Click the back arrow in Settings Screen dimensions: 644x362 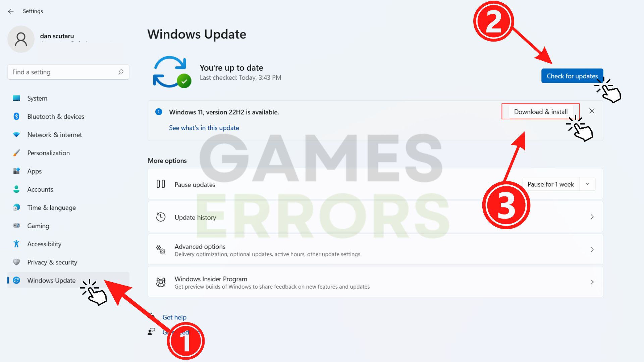tap(11, 11)
